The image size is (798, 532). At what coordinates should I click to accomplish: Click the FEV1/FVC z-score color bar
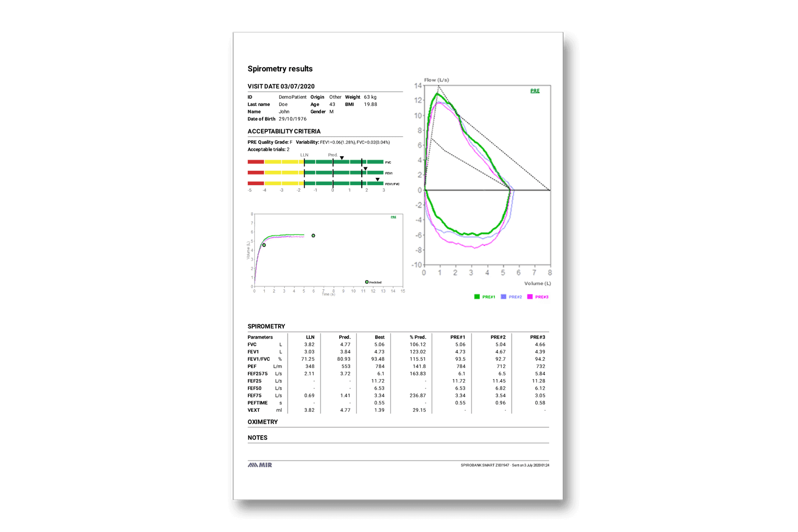(x=315, y=183)
